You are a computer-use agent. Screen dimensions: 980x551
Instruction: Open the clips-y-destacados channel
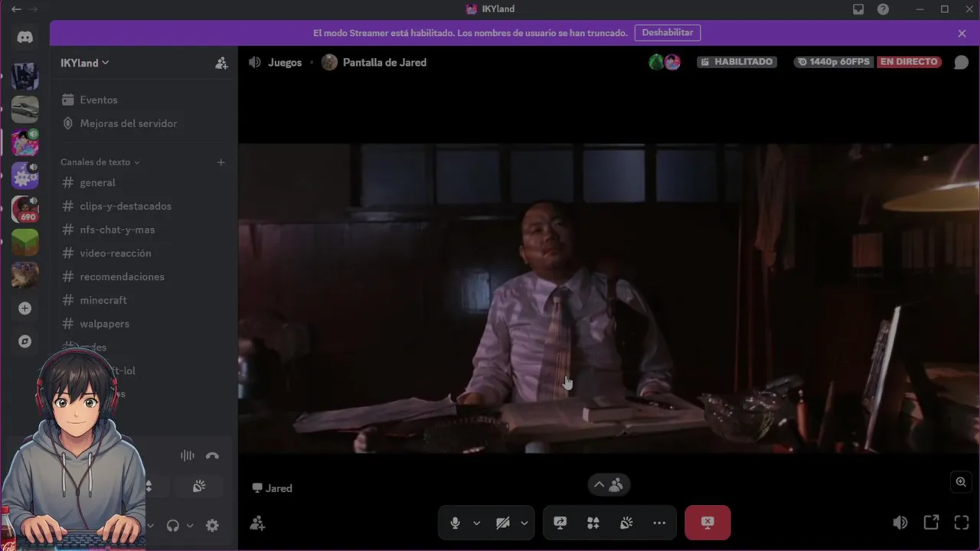point(143,206)
